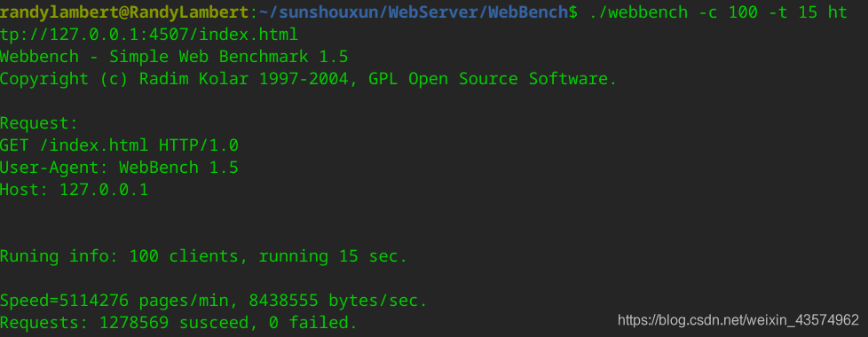Open the blog.csdn.net/weixin_43574962 watermark link
Screen dimensions: 868x337
738,319
